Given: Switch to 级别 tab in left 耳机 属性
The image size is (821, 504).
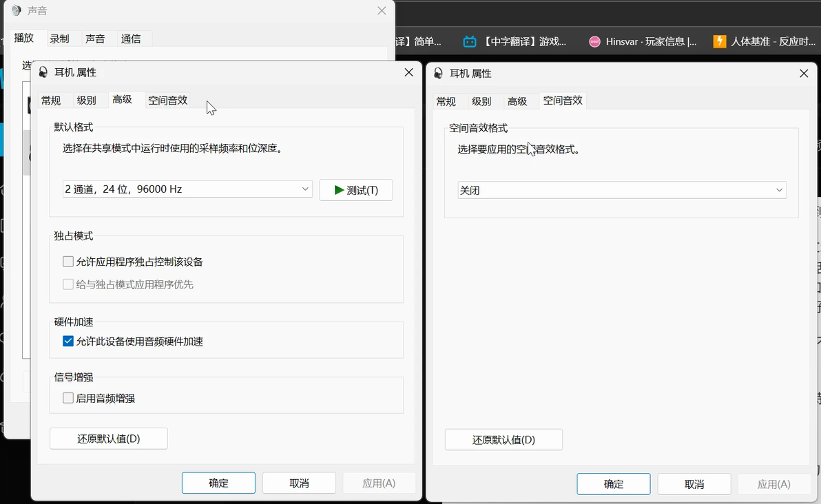Looking at the screenshot, I should (86, 100).
